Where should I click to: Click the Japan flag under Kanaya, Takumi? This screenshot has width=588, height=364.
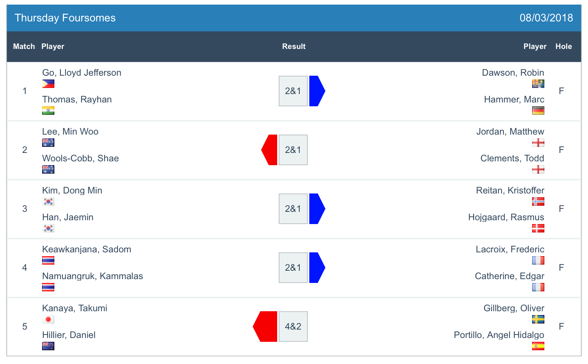48,319
